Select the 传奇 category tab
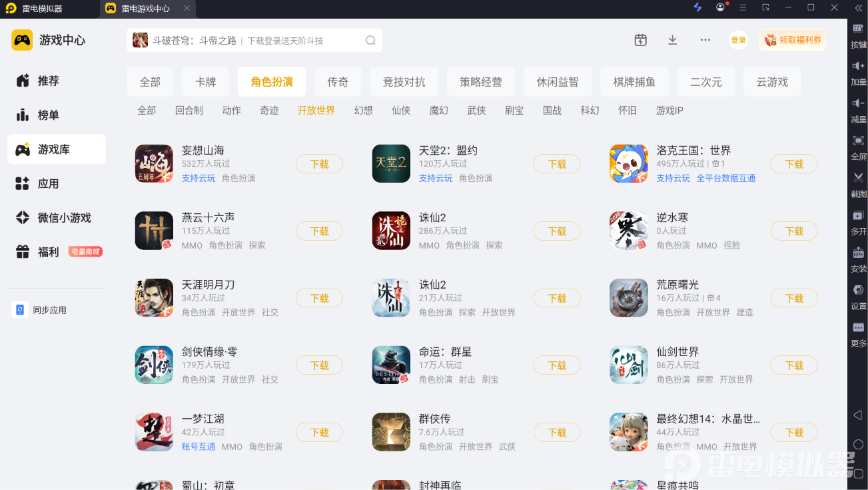The height and width of the screenshot is (490, 868). (338, 82)
